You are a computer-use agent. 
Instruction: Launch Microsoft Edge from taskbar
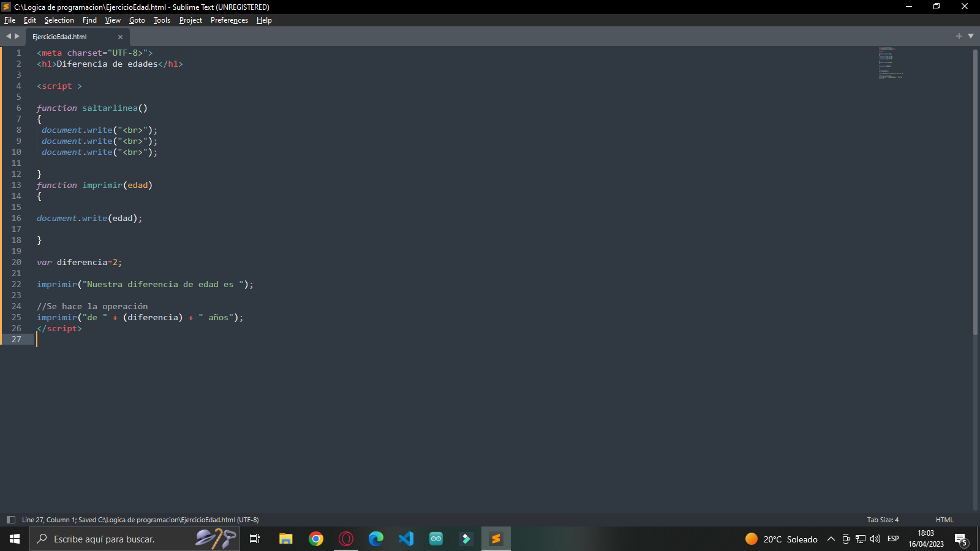pyautogui.click(x=376, y=539)
